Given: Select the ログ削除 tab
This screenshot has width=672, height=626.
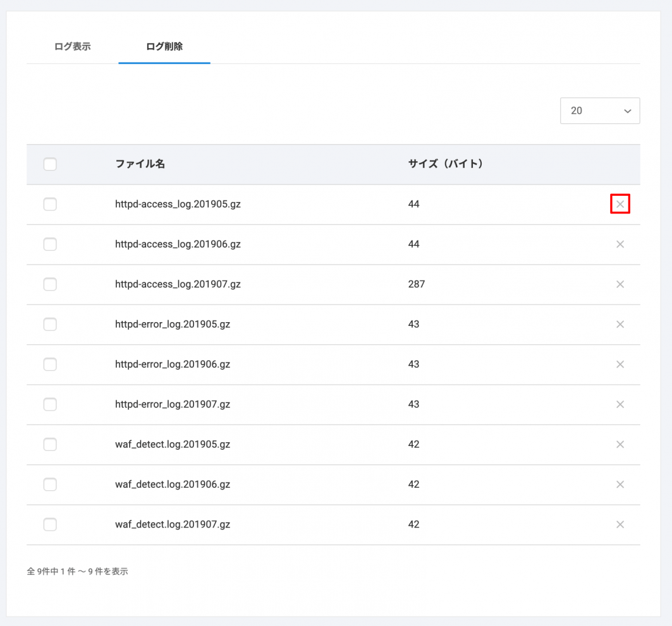Looking at the screenshot, I should click(164, 47).
